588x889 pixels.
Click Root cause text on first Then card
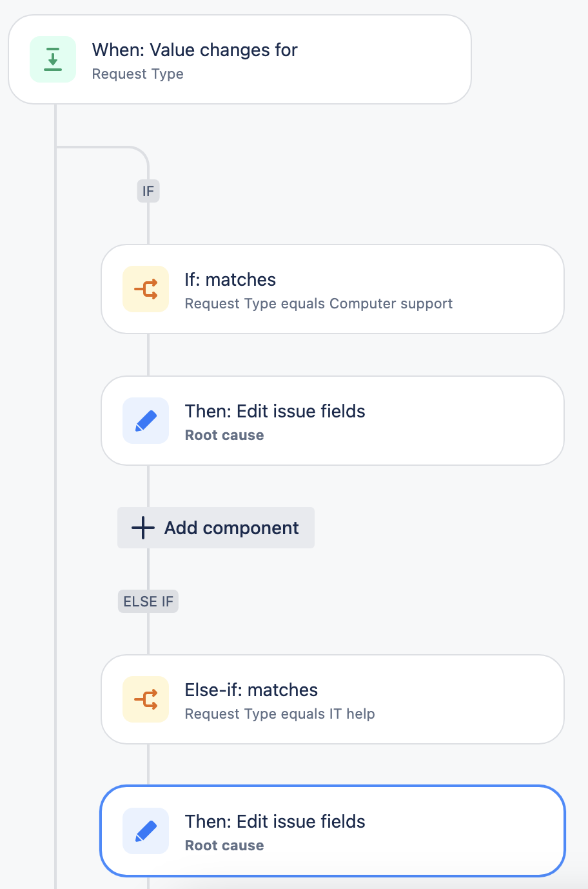(224, 435)
